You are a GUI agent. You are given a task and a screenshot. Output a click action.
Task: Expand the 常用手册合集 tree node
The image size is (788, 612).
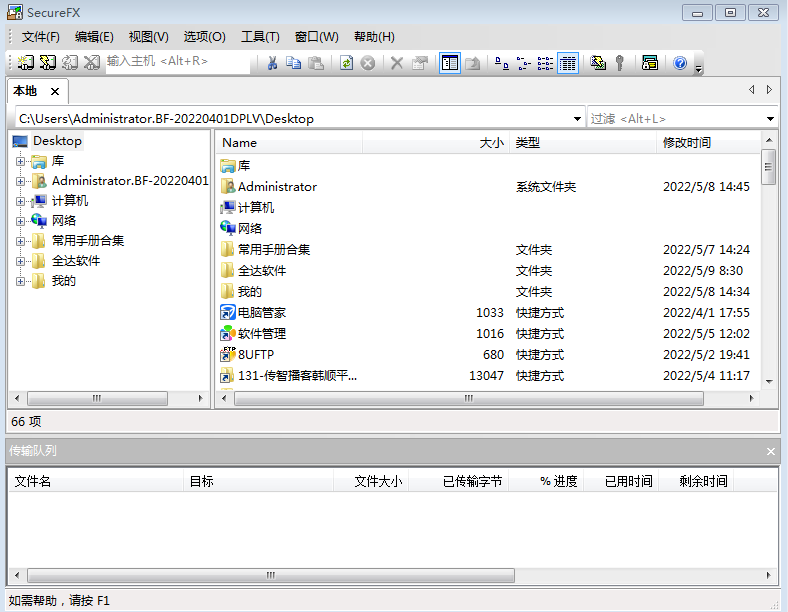coord(20,241)
